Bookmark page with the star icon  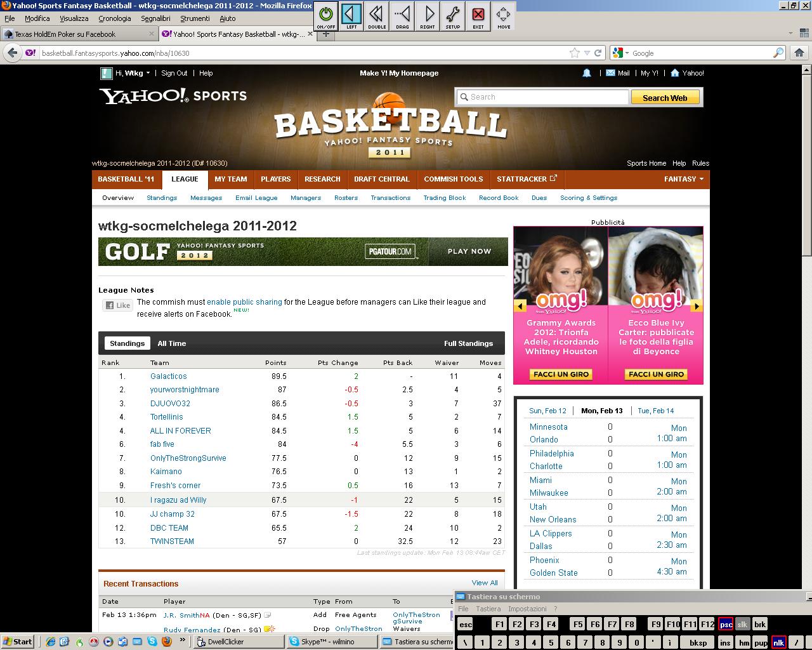click(575, 53)
